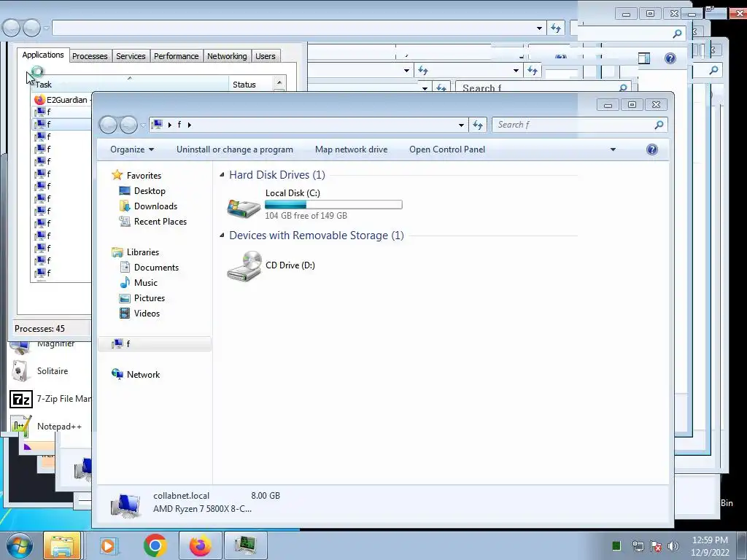This screenshot has width=747, height=560.
Task: Select E2Guardian task in Task Manager
Action: pos(61,99)
